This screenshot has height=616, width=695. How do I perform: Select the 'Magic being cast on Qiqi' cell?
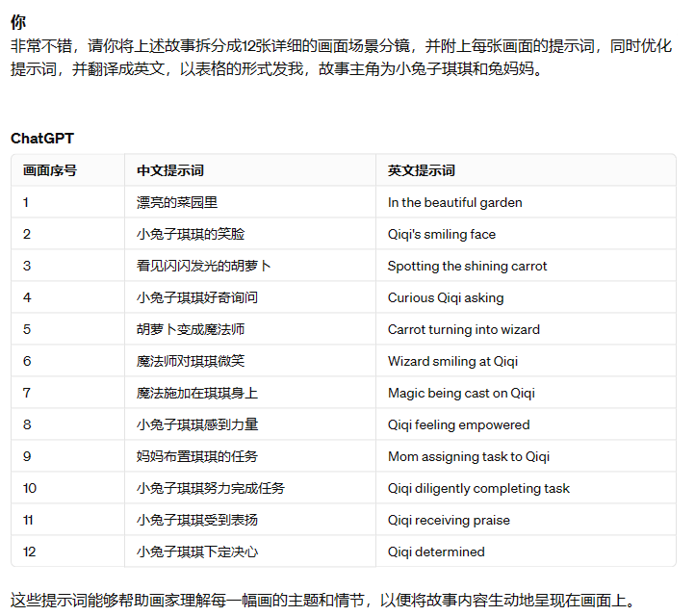point(461,393)
